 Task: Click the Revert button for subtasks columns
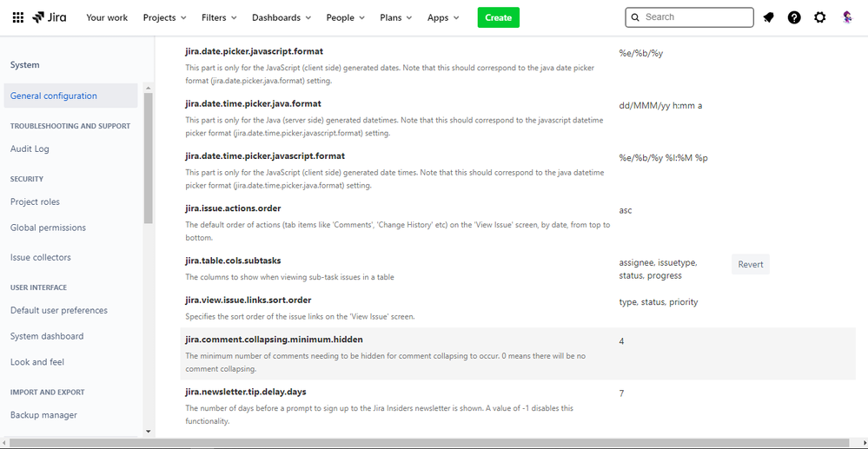pos(750,264)
